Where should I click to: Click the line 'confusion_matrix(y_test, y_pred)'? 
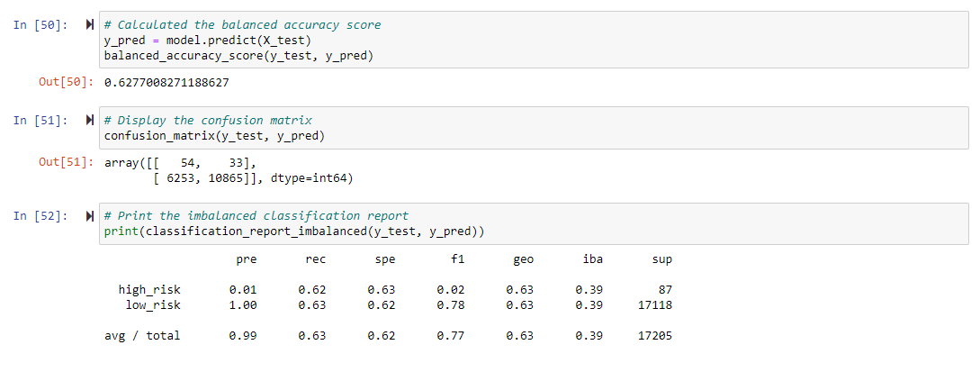[214, 136]
